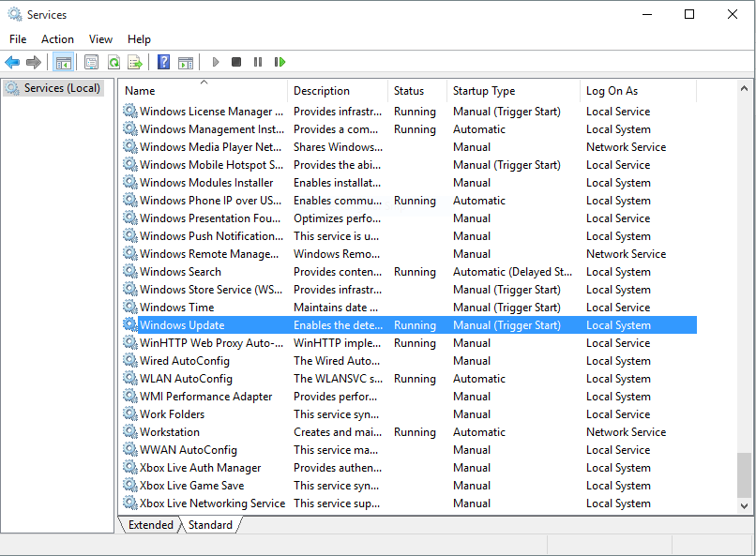The height and width of the screenshot is (556, 756).
Task: Click gear icon of Windows Time service
Action: [130, 307]
